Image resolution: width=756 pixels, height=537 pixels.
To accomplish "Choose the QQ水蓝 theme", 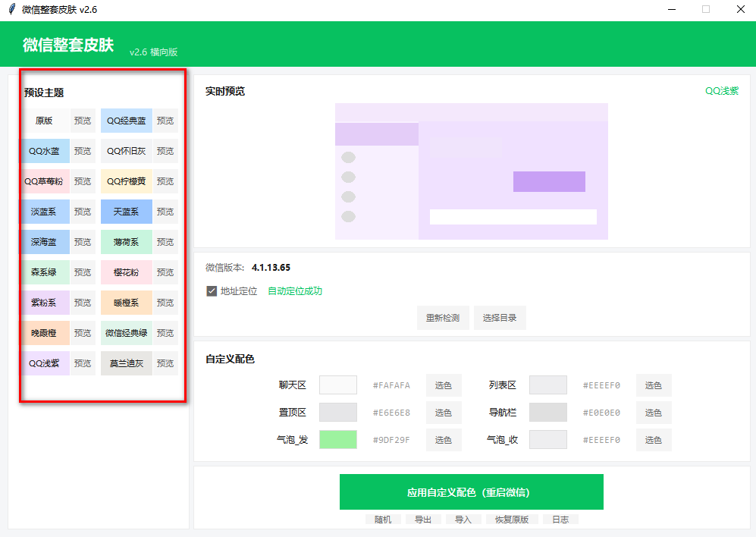I will coord(44,151).
